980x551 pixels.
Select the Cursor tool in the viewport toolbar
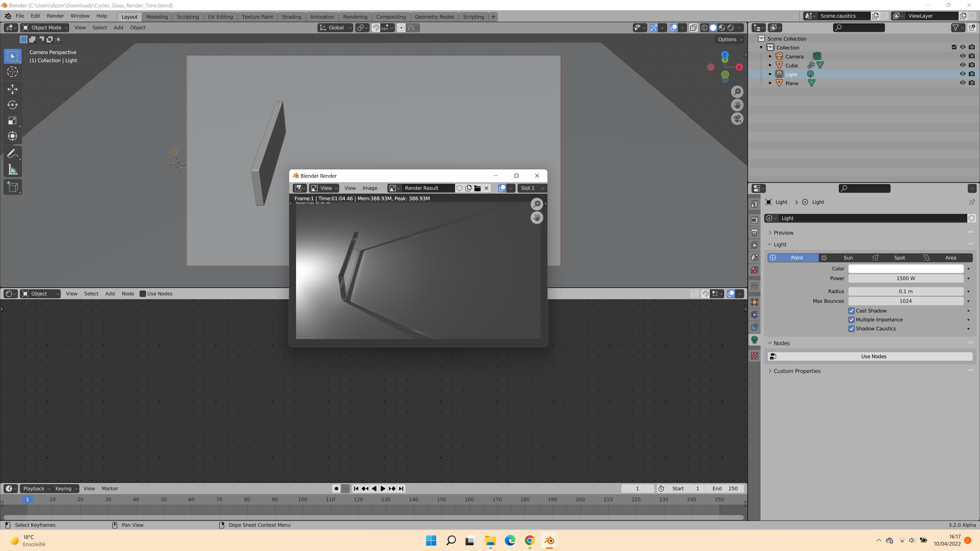tap(13, 72)
